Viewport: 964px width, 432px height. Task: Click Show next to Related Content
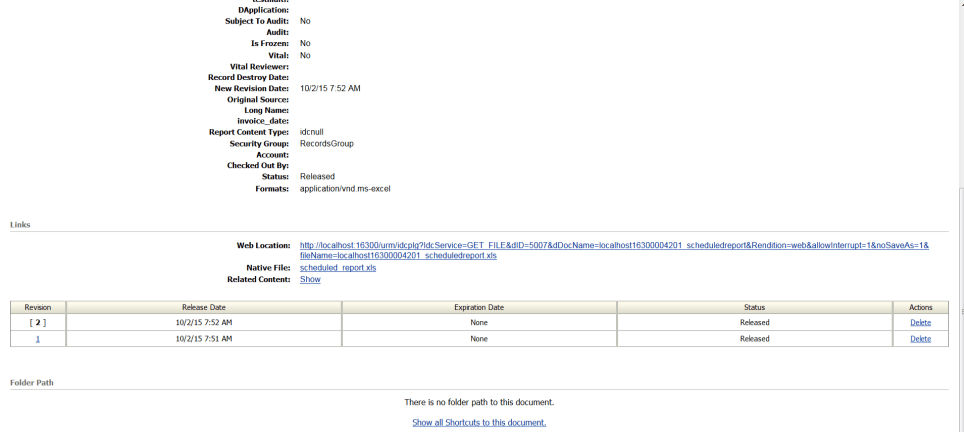pyautogui.click(x=310, y=279)
